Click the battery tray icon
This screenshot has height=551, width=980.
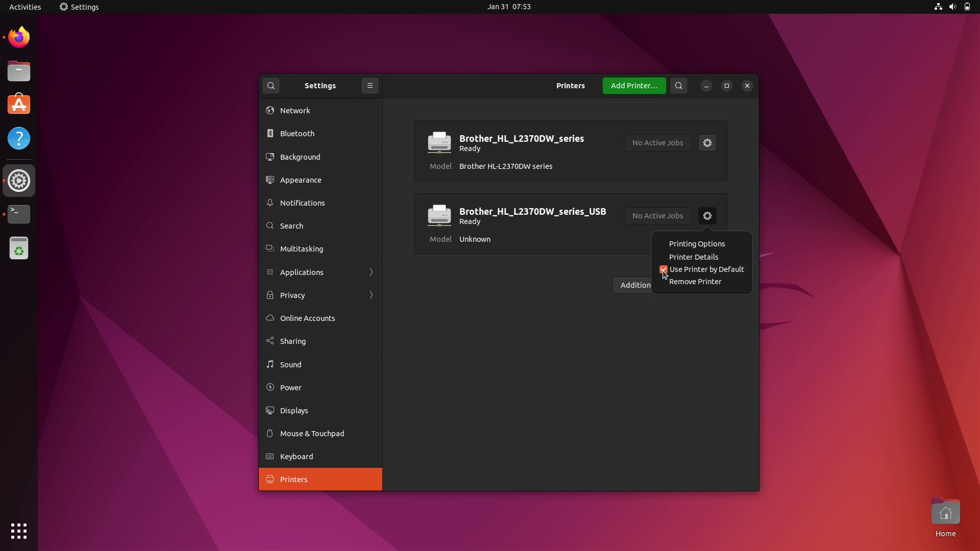[967, 7]
